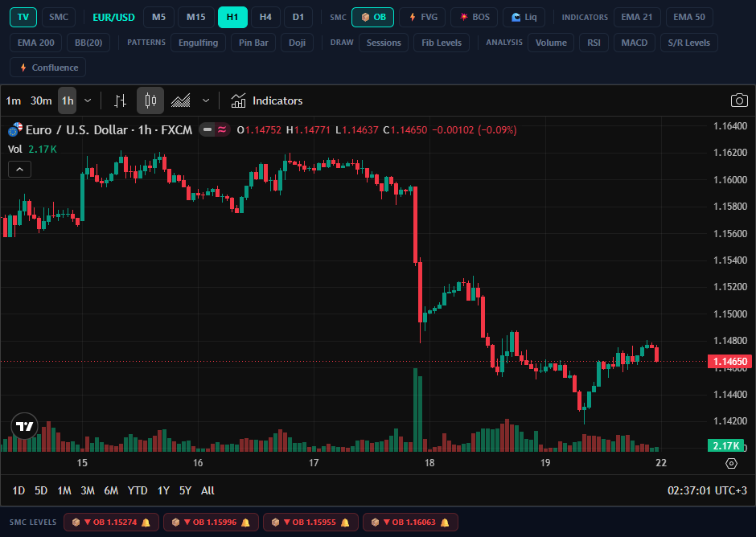
Task: Toggle the Volume analysis
Action: [551, 43]
